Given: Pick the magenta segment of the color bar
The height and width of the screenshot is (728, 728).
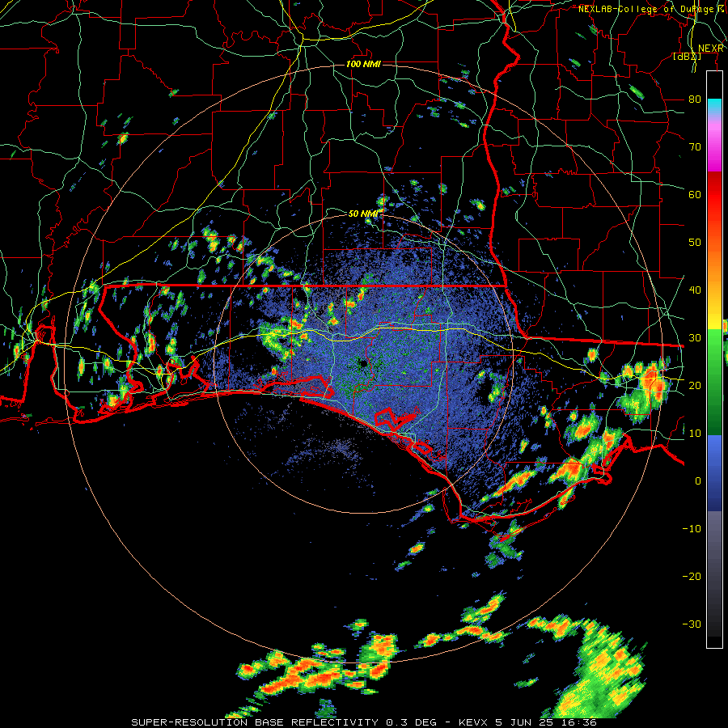Looking at the screenshot, I should point(714,149).
